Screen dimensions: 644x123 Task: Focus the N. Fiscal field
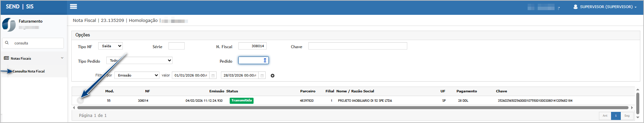click(x=252, y=46)
